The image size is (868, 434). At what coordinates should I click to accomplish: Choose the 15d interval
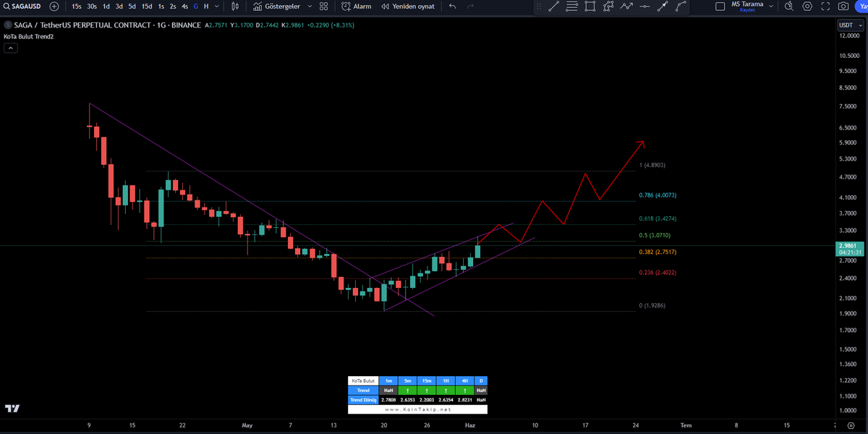pyautogui.click(x=147, y=6)
